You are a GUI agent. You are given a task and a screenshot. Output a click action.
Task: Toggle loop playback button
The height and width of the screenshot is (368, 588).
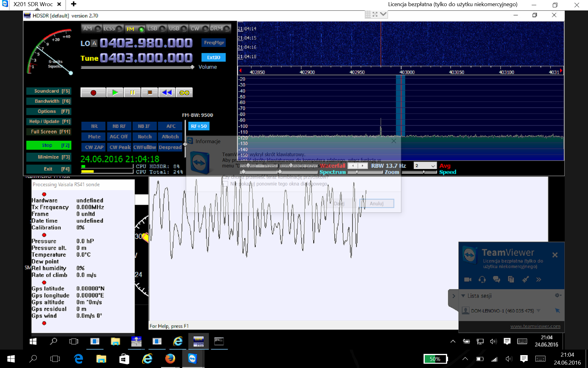pos(184,93)
